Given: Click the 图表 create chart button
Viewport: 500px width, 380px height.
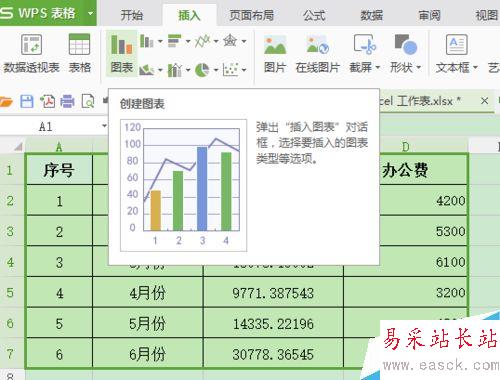Looking at the screenshot, I should [x=122, y=53].
